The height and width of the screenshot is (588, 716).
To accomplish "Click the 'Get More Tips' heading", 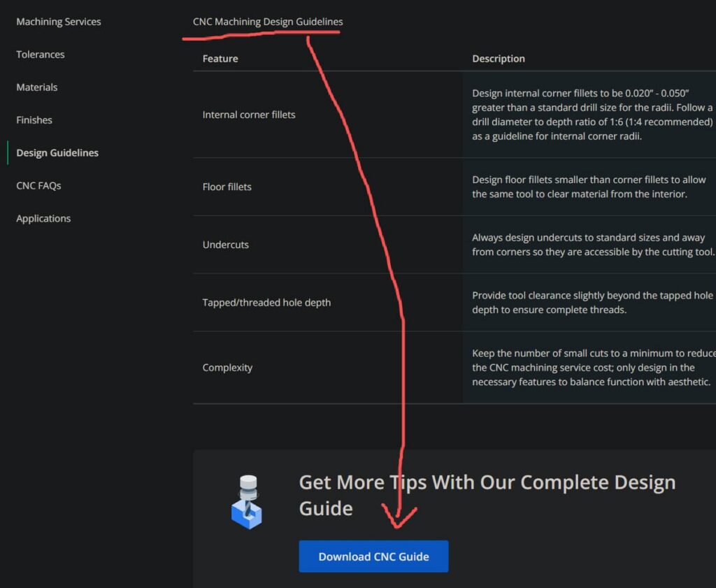I will coord(487,495).
